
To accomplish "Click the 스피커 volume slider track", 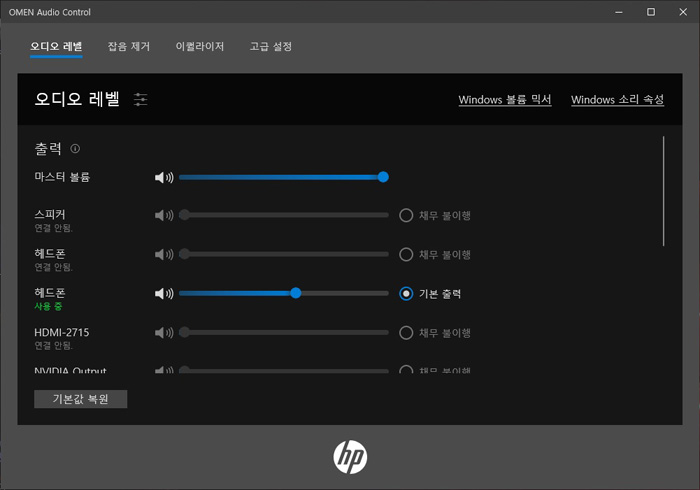I will [x=284, y=215].
